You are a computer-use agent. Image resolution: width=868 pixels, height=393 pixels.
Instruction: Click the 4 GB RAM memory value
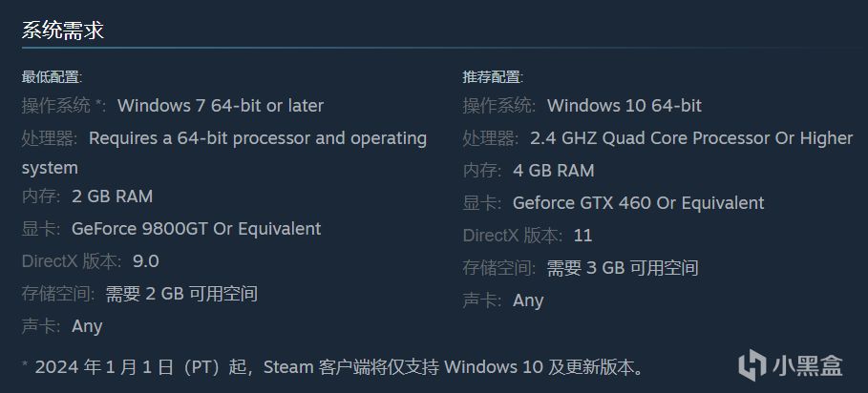553,171
